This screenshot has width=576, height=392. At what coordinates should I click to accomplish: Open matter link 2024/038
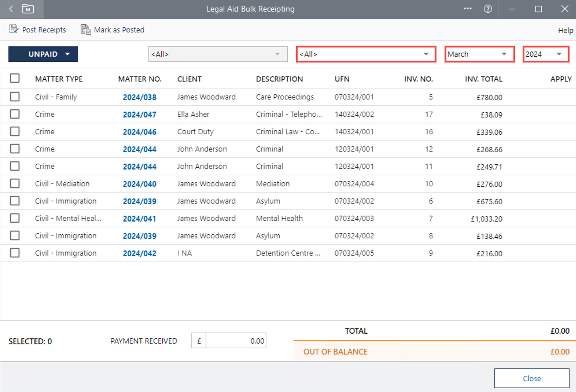[x=140, y=97]
